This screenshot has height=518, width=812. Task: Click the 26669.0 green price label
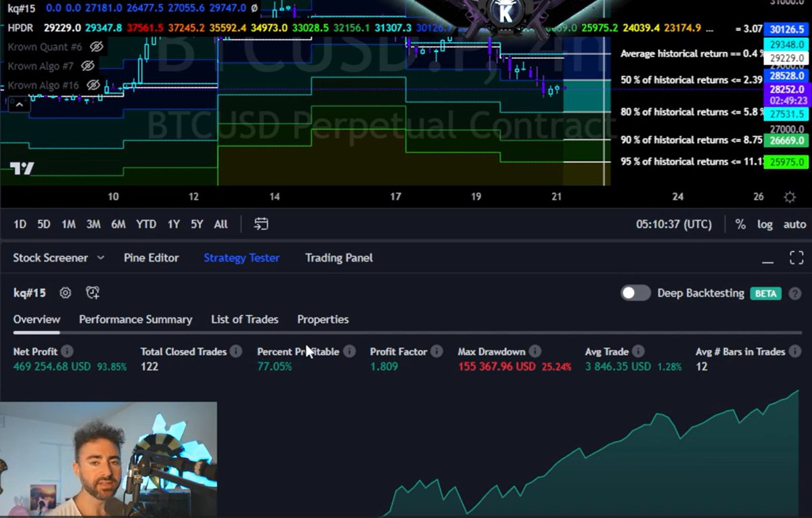[785, 141]
